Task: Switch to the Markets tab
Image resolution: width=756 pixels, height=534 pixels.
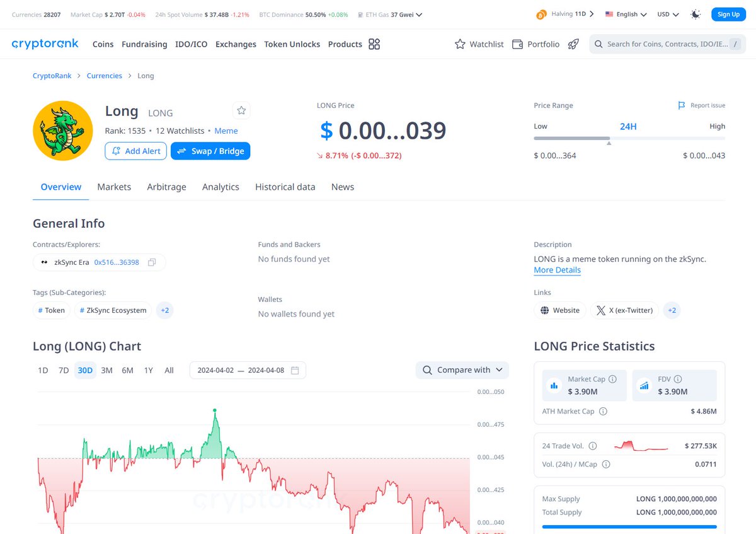Action: pos(114,187)
